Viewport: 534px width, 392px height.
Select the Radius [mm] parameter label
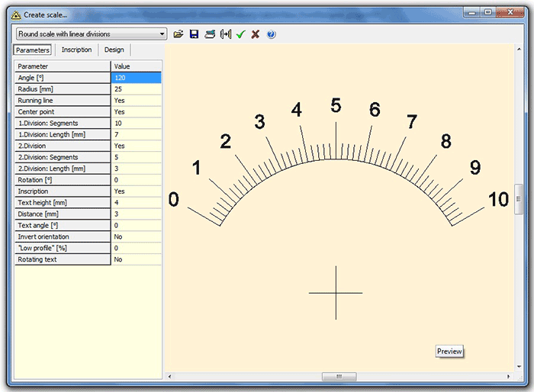(63, 89)
